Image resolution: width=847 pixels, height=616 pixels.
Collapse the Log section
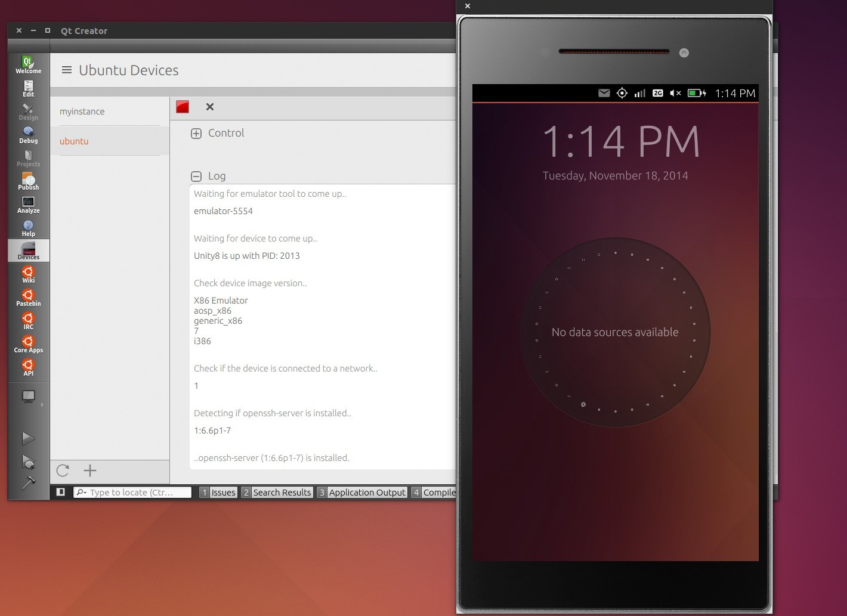tap(196, 176)
